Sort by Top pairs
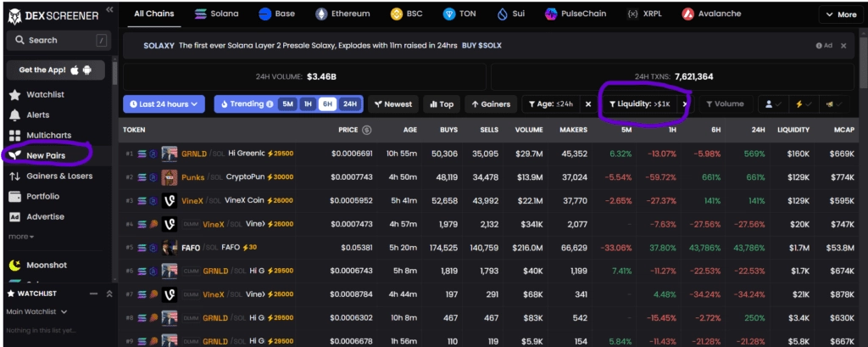868x347 pixels. tap(442, 104)
